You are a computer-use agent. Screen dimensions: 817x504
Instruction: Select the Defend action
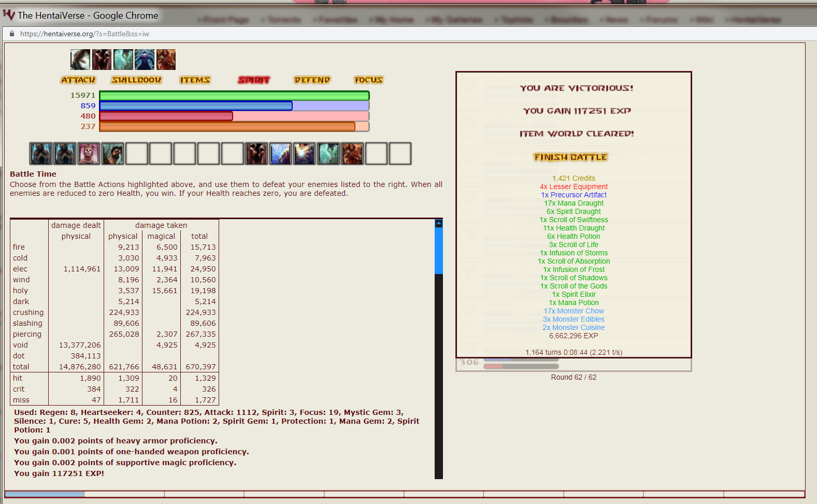click(x=312, y=80)
